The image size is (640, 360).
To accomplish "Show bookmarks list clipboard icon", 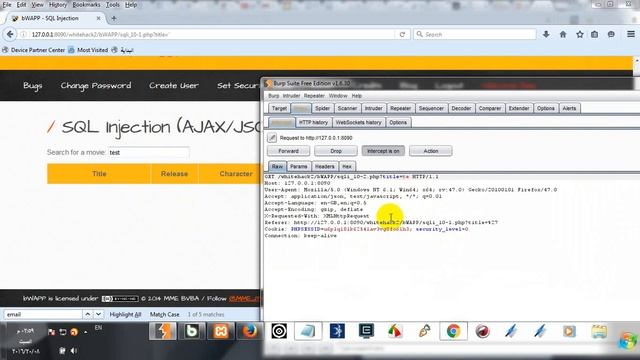I will [x=595, y=34].
